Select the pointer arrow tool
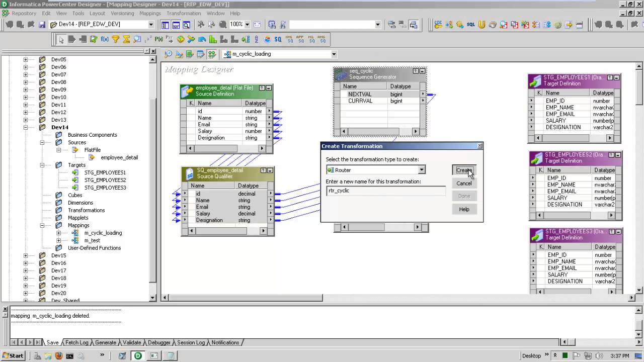This screenshot has height=362, width=644. (x=61, y=39)
